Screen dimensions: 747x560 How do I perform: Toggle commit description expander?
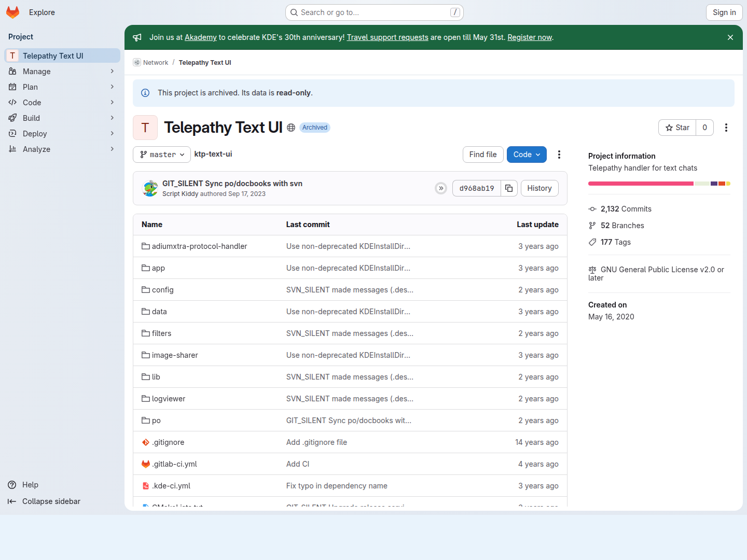click(x=441, y=188)
